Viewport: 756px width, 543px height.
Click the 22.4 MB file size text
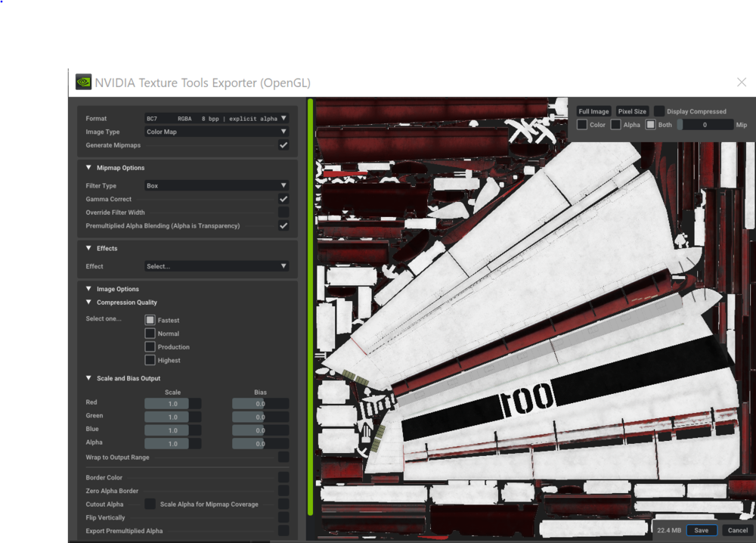coord(669,530)
